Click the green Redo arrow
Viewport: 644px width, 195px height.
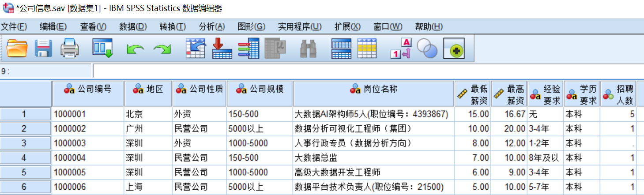tap(162, 49)
